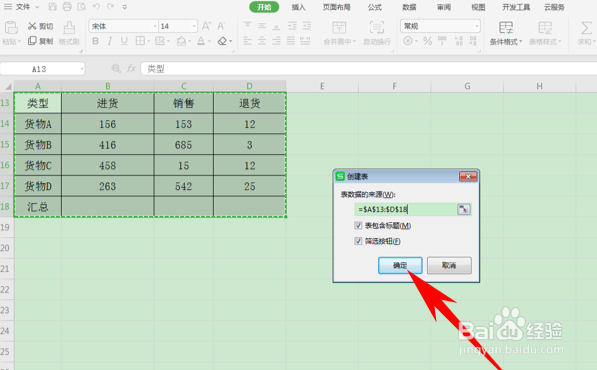This screenshot has height=370, width=597.
Task: Click the Redo arrow icon
Action: 110,7
